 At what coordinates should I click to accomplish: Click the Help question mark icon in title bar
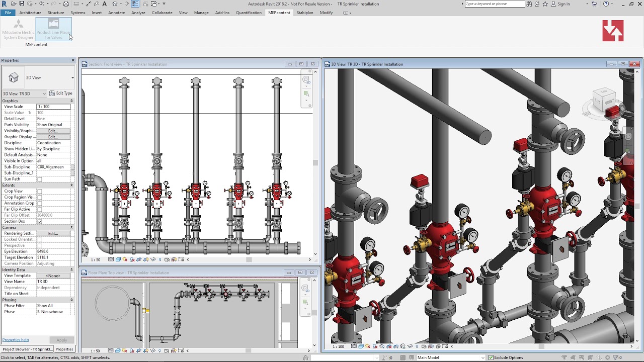pyautogui.click(x=606, y=4)
